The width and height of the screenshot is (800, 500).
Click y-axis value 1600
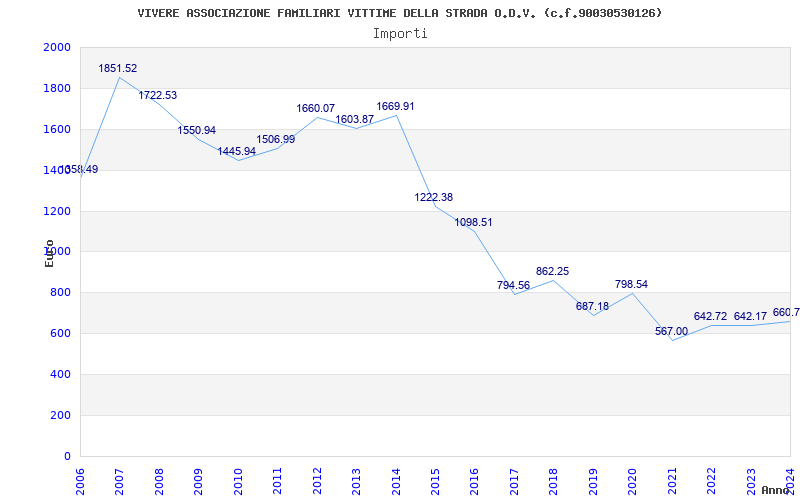(57, 130)
